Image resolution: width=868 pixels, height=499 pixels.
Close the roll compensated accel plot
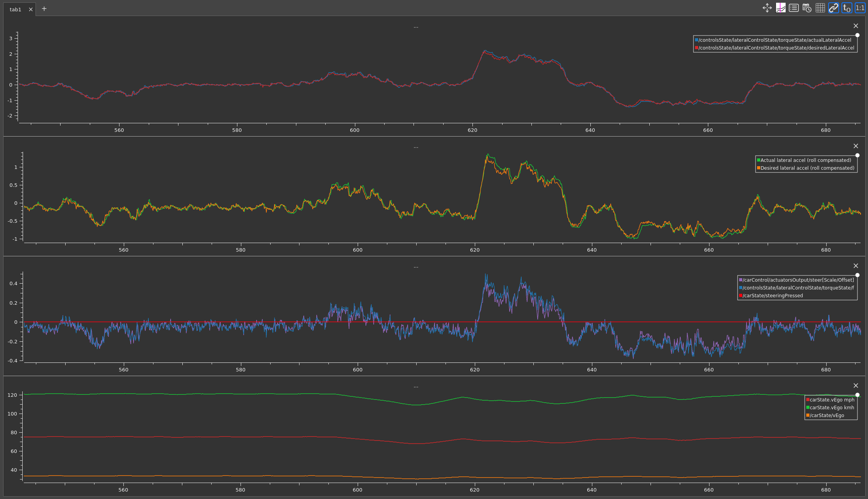tap(856, 146)
